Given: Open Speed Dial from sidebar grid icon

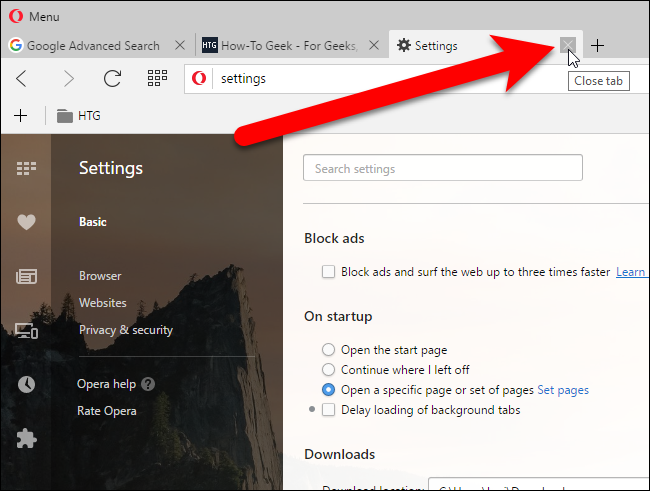Looking at the screenshot, I should 26,169.
